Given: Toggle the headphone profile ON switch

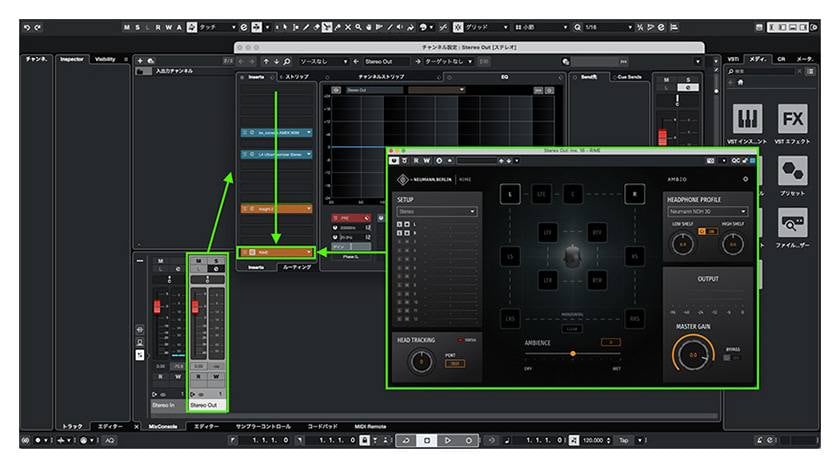Looking at the screenshot, I should pyautogui.click(x=708, y=232).
